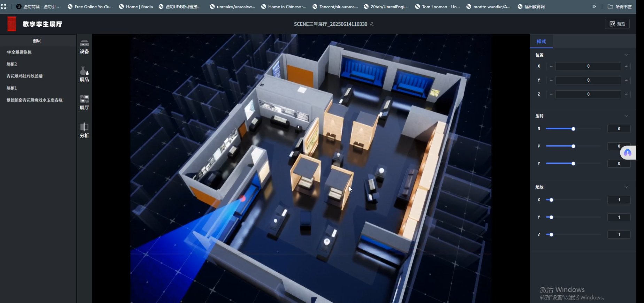The width and height of the screenshot is (644, 303).
Task: Collapse the 位置 (position) section
Action: point(626,55)
